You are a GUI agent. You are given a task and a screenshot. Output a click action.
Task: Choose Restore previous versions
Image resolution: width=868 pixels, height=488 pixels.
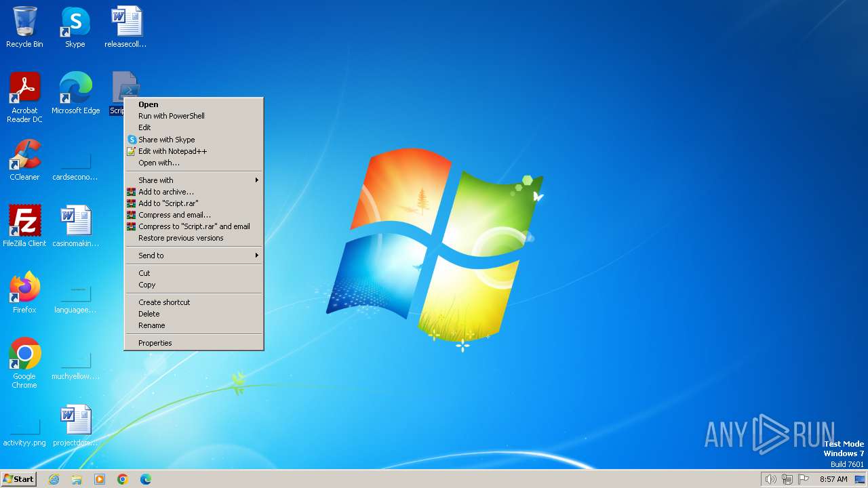click(x=194, y=238)
